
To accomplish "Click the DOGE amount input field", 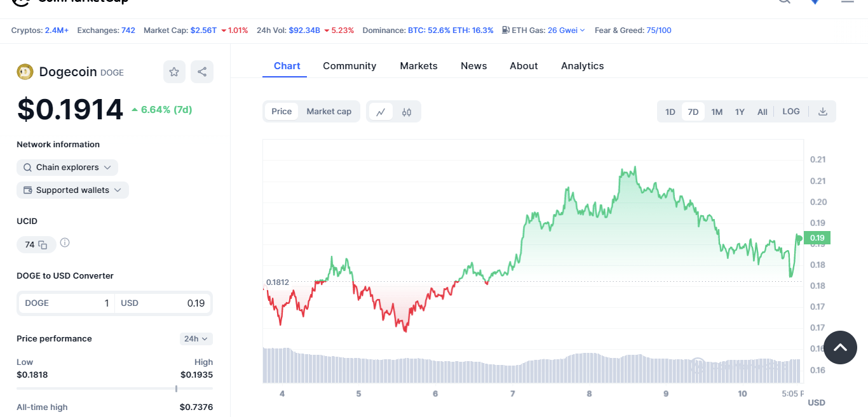I will (67, 303).
